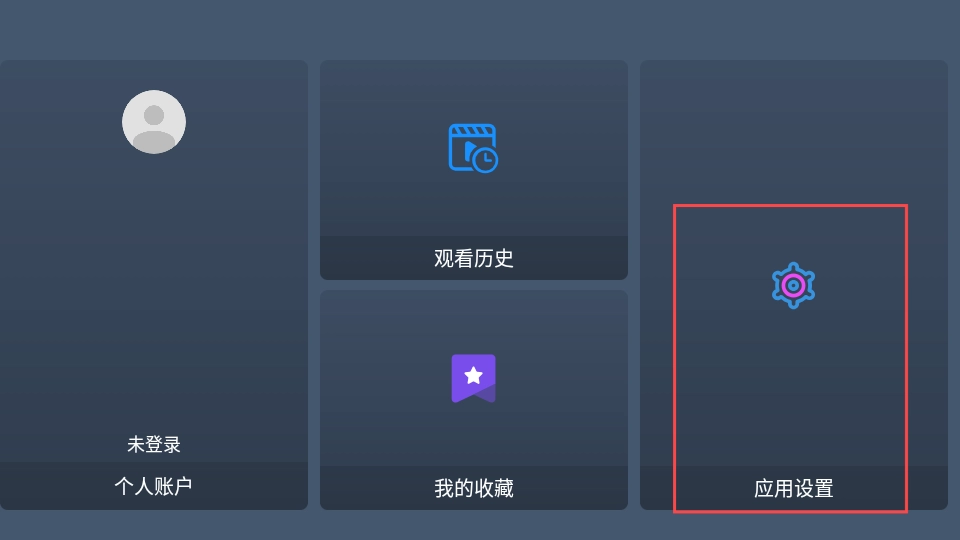Click the white star inside the bookmark

coord(473,375)
